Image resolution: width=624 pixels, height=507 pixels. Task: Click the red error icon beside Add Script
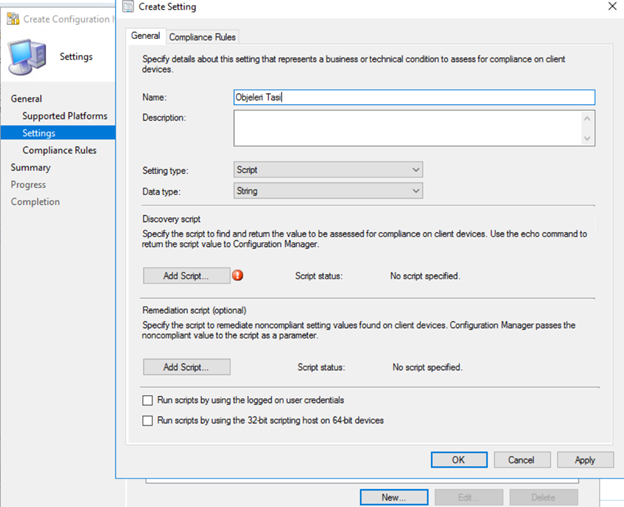(238, 275)
